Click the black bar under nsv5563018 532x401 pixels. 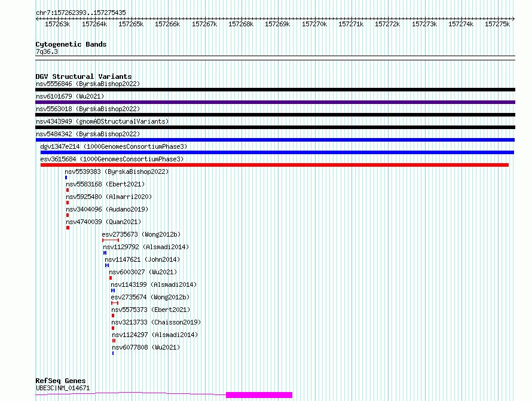click(275, 115)
